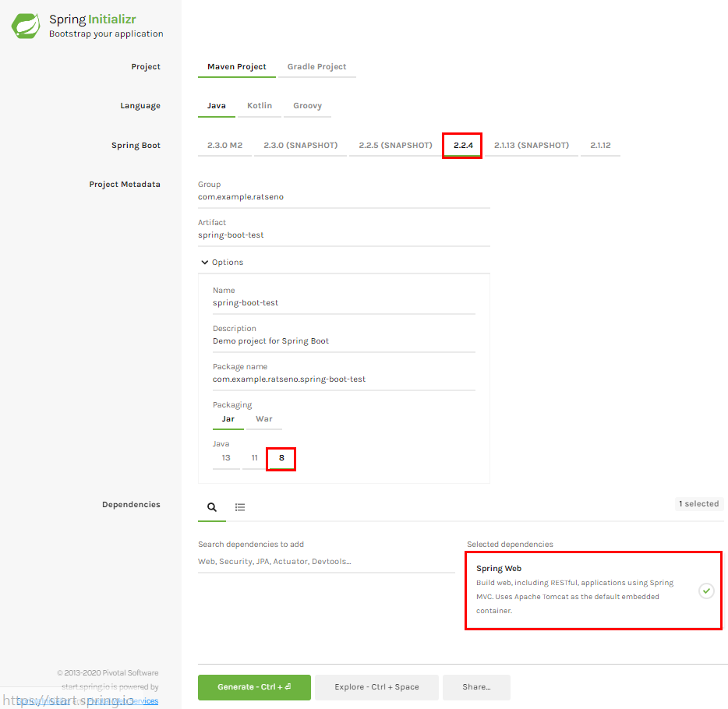
Task: Edit the Description field
Action: pyautogui.click(x=344, y=341)
